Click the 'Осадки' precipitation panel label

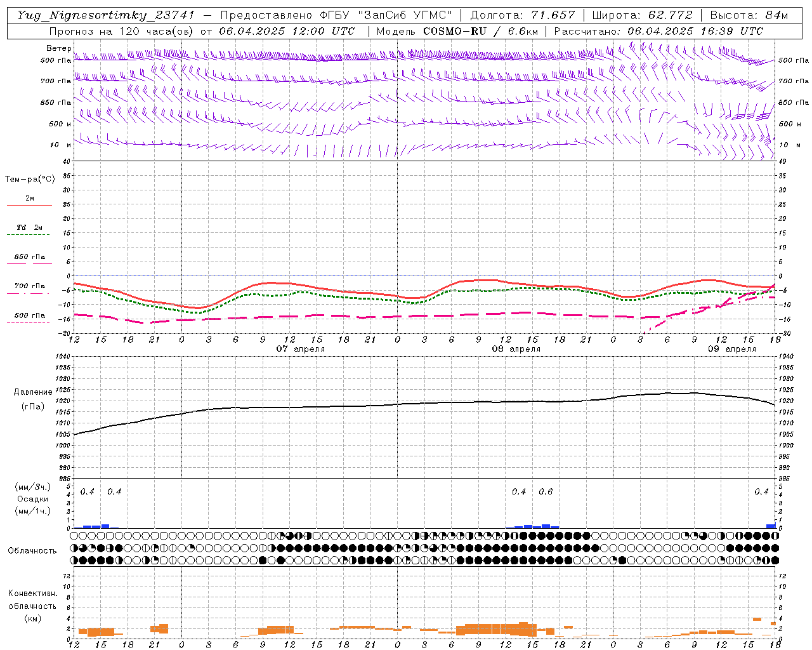(32, 499)
